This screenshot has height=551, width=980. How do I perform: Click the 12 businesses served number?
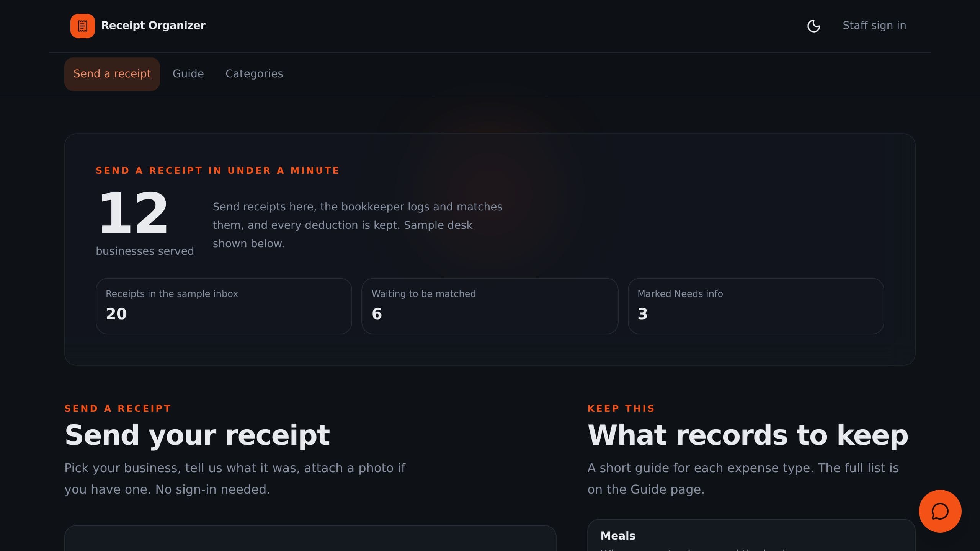pyautogui.click(x=134, y=213)
